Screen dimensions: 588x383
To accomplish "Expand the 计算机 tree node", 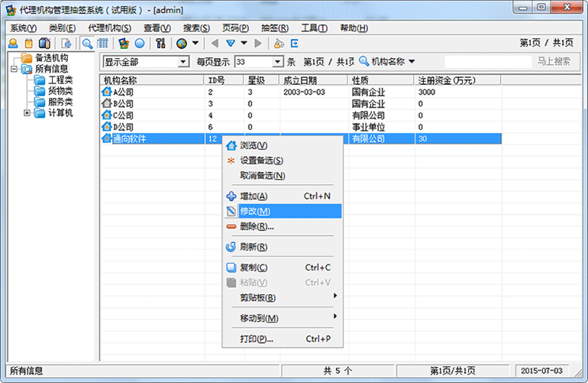I will click(27, 112).
